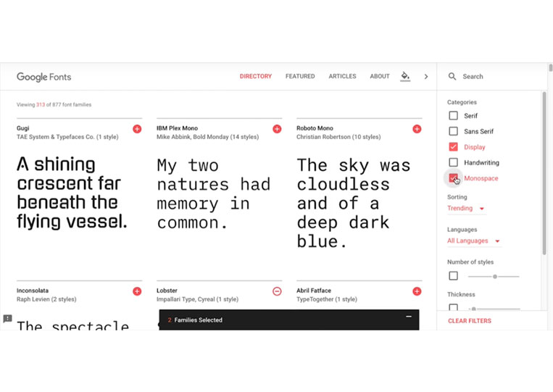Click 'Mike Abbink, Bold Monday (14 styles)' text

208,137
